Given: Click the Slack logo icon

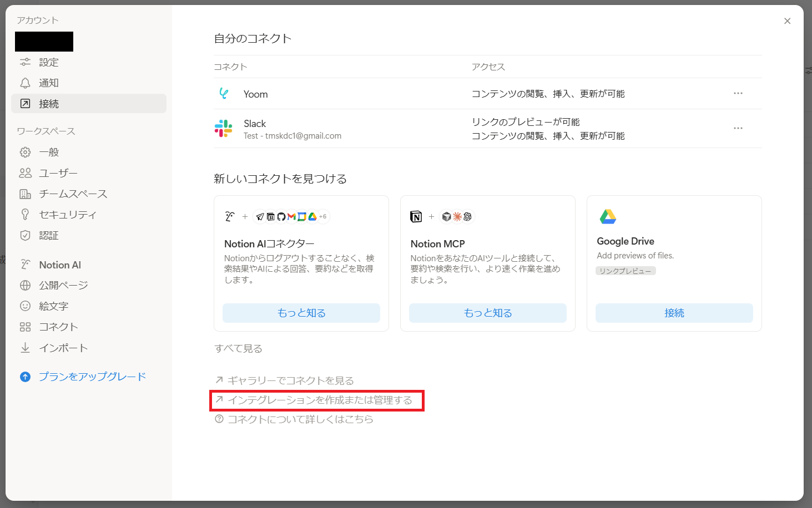Looking at the screenshot, I should (224, 129).
